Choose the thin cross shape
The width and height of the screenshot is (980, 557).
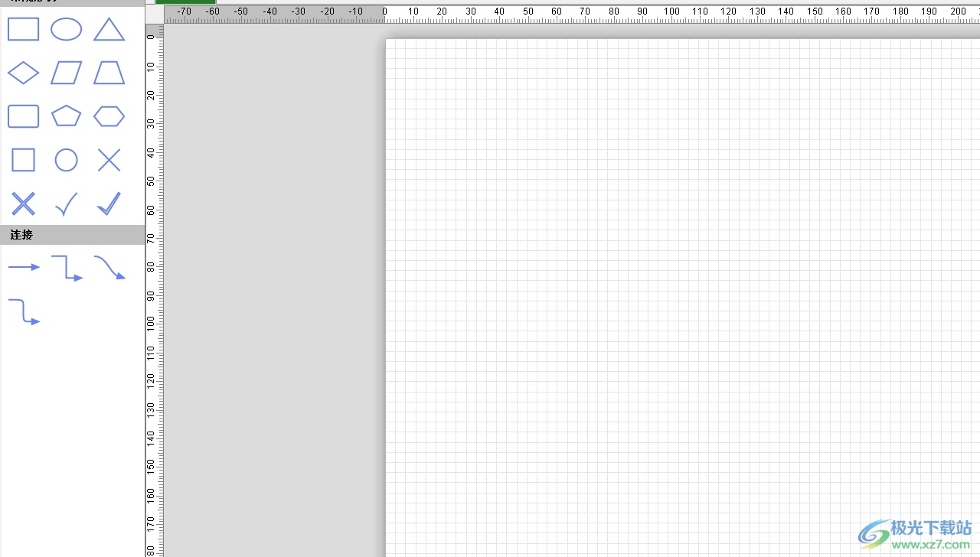(109, 160)
